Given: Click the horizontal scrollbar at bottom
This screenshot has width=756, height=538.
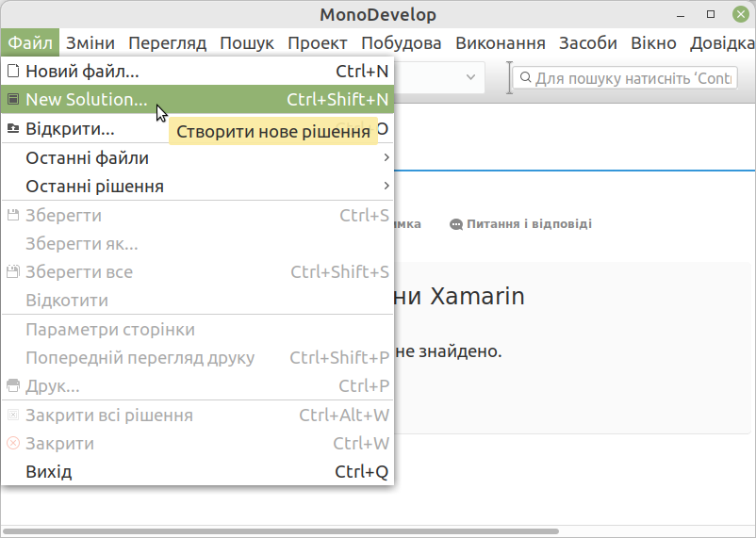Looking at the screenshot, I should (x=281, y=531).
